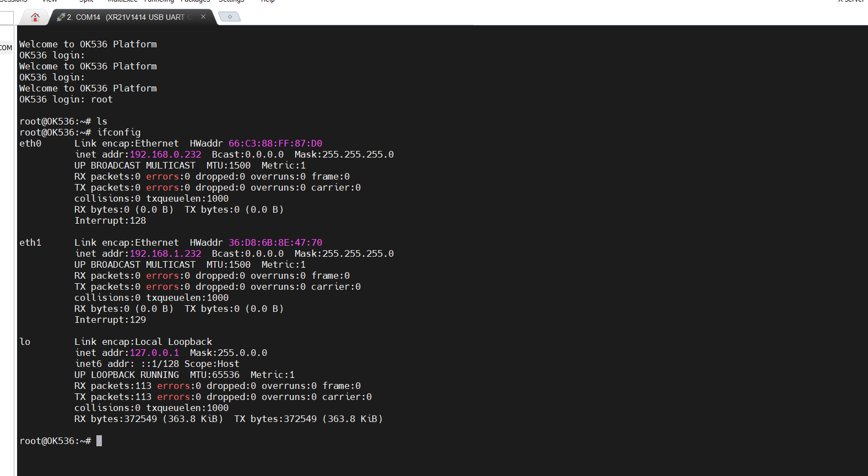This screenshot has width=868, height=476.
Task: Select the COM item in left sidebar
Action: (x=6, y=48)
